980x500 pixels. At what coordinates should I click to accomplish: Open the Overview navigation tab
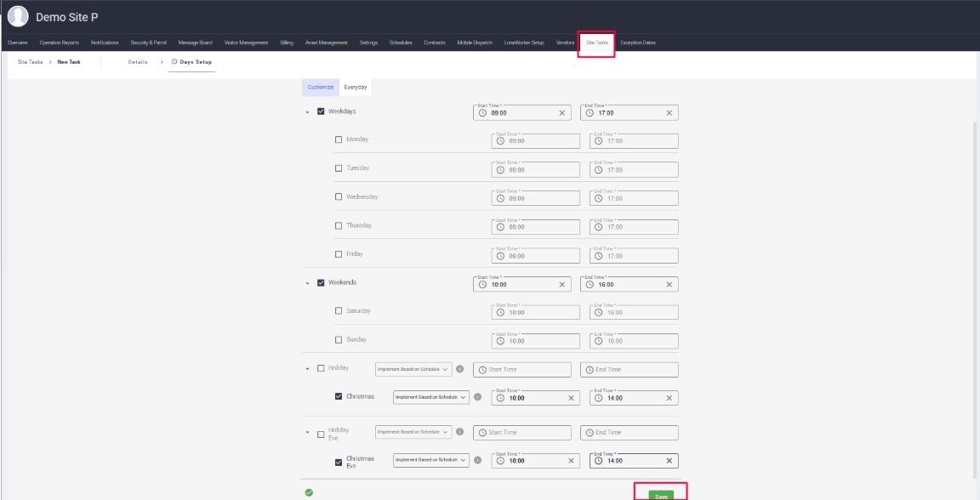point(18,43)
